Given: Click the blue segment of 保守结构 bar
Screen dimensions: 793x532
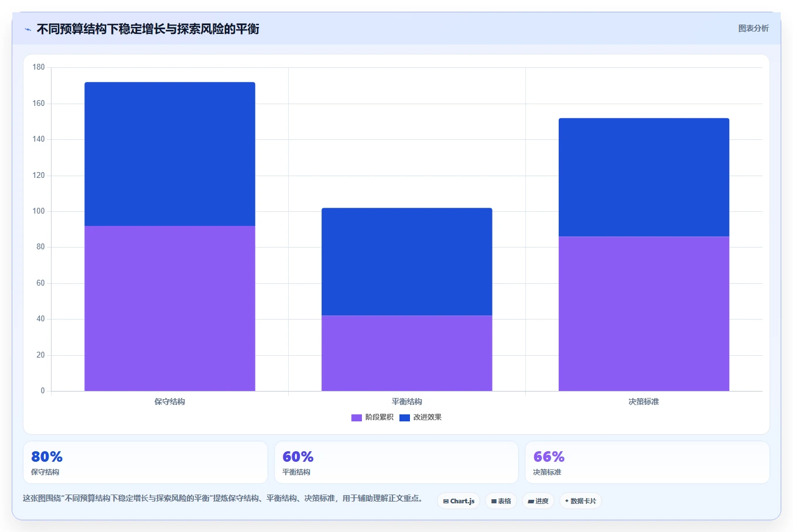Looking at the screenshot, I should click(170, 154).
